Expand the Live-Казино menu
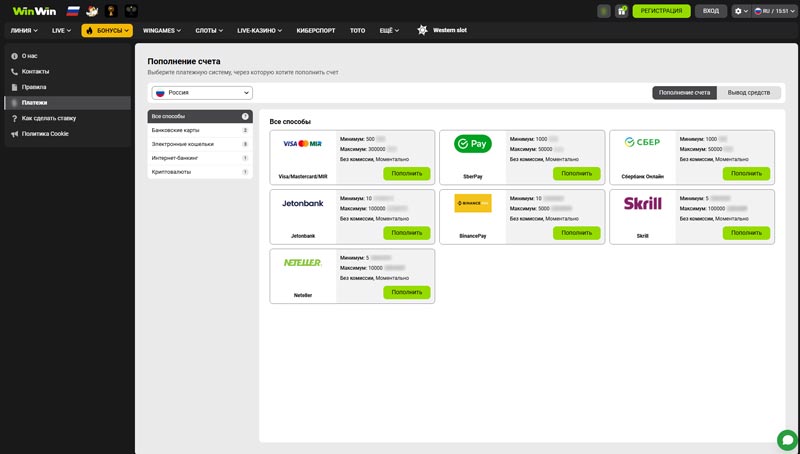This screenshot has width=800, height=454. pos(260,31)
